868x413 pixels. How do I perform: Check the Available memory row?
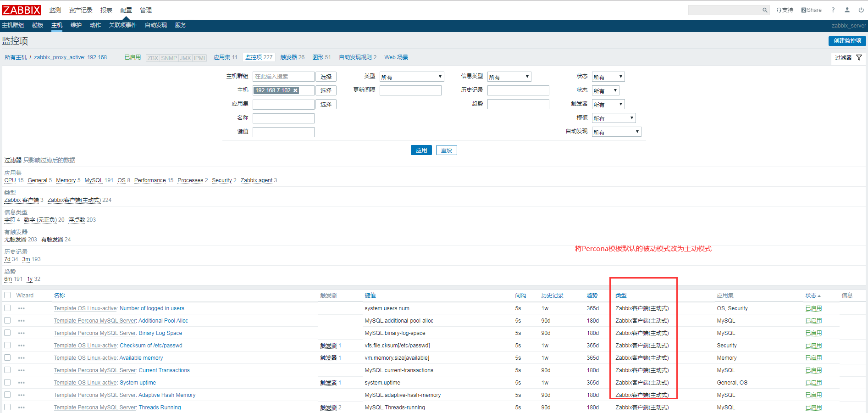coord(7,357)
